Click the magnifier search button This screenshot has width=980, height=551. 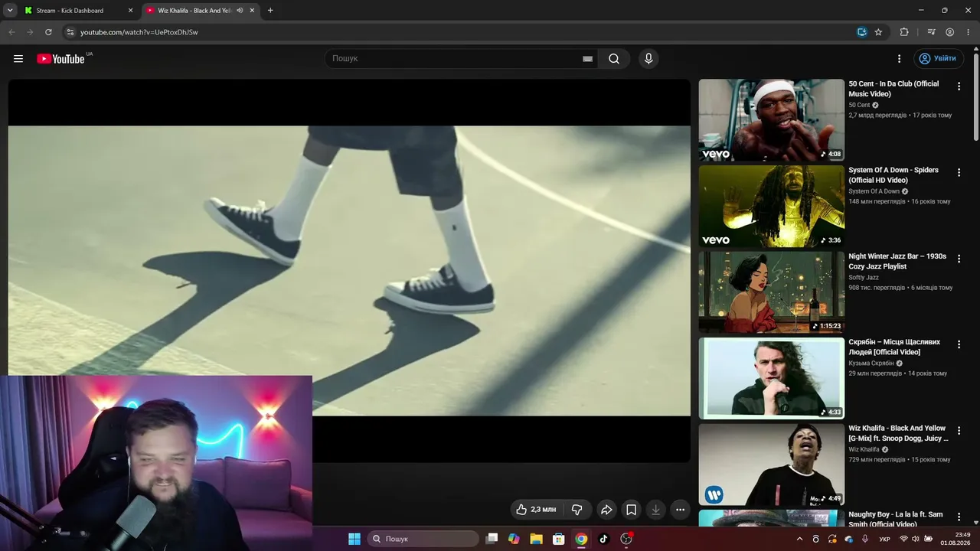614,59
